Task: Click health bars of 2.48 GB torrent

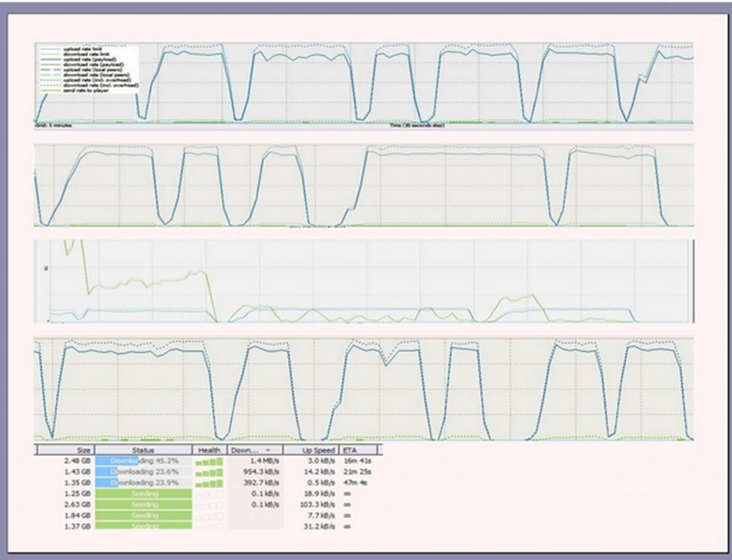Action: [209, 462]
